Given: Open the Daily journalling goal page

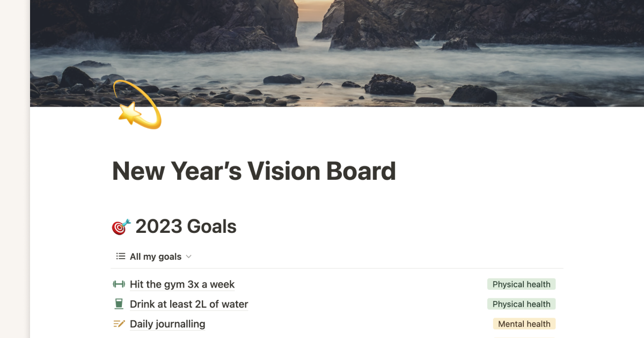Looking at the screenshot, I should [x=167, y=324].
